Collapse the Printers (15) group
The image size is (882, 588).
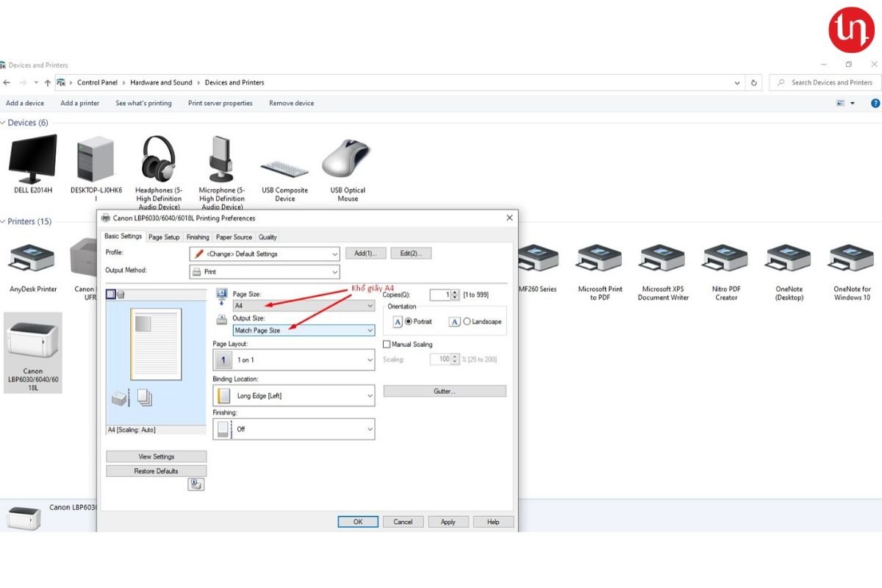(x=3, y=221)
